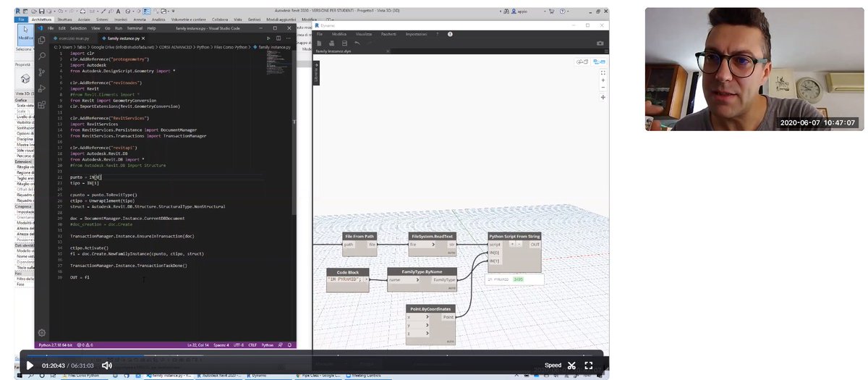Image resolution: width=868 pixels, height=380 pixels.
Task: Switch to esercizio muri.py tab
Action: point(72,38)
